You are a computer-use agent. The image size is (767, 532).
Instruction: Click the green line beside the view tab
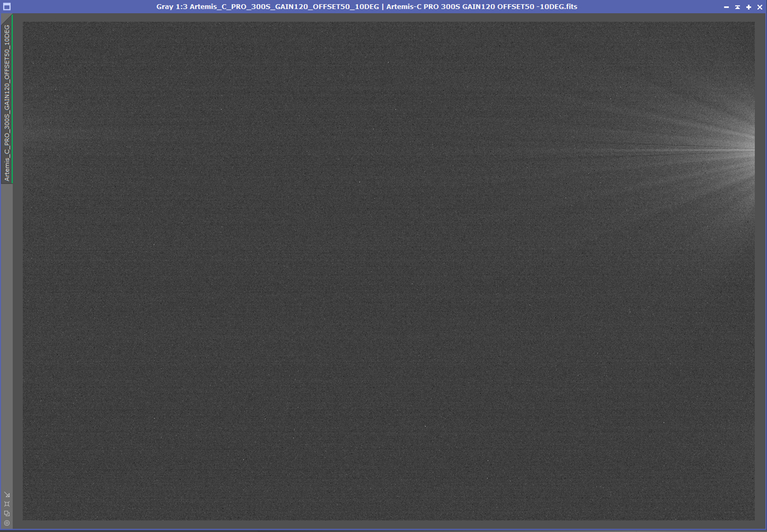pyautogui.click(x=12, y=99)
